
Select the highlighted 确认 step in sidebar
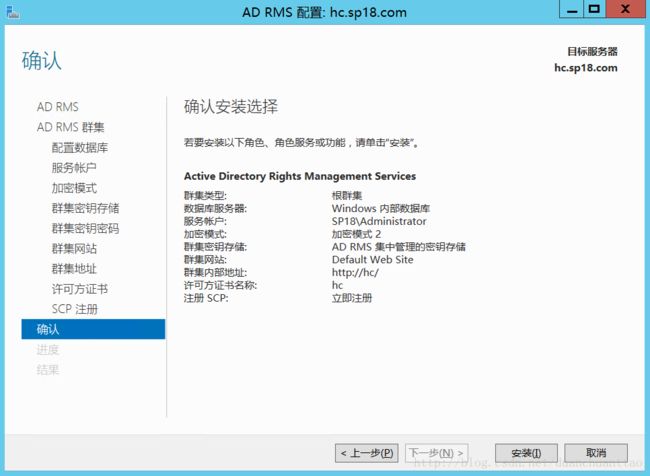click(x=93, y=329)
